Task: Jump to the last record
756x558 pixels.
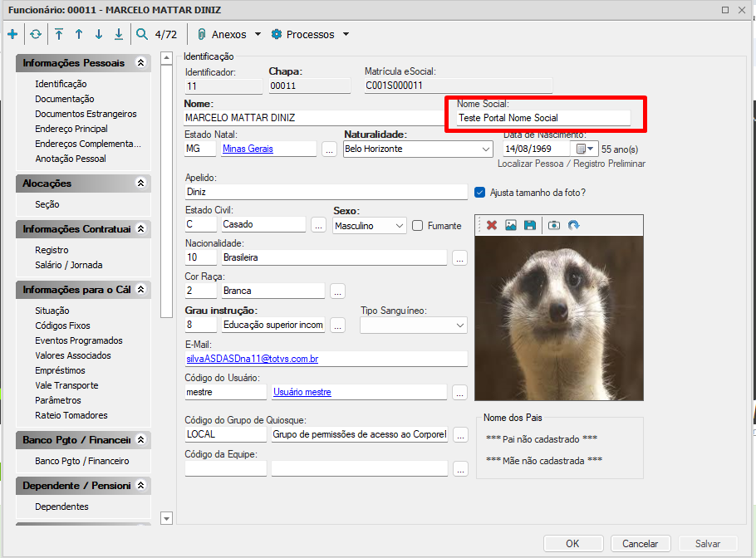Action: (119, 34)
